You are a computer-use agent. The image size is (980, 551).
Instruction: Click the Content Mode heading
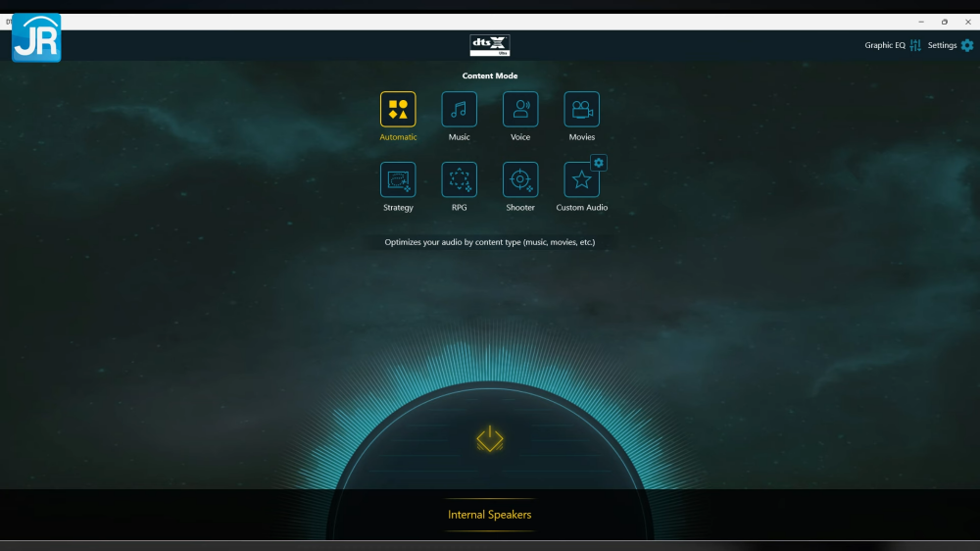490,75
